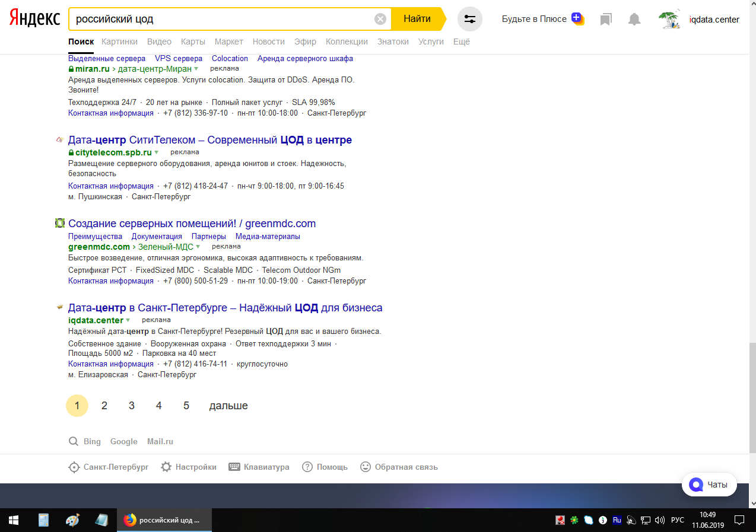Open the notifications bell
This screenshot has width=756, height=532.
point(634,20)
